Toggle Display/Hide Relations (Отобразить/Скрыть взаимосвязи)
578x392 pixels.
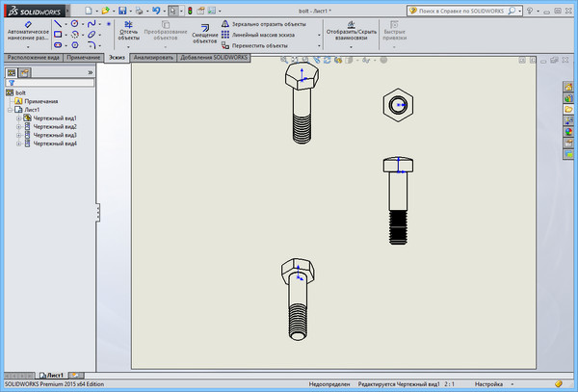click(349, 33)
